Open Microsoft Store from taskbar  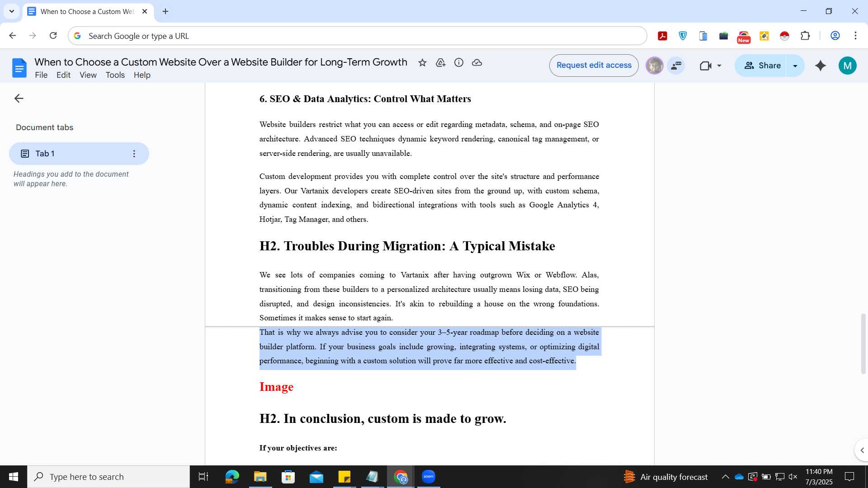[288, 477]
